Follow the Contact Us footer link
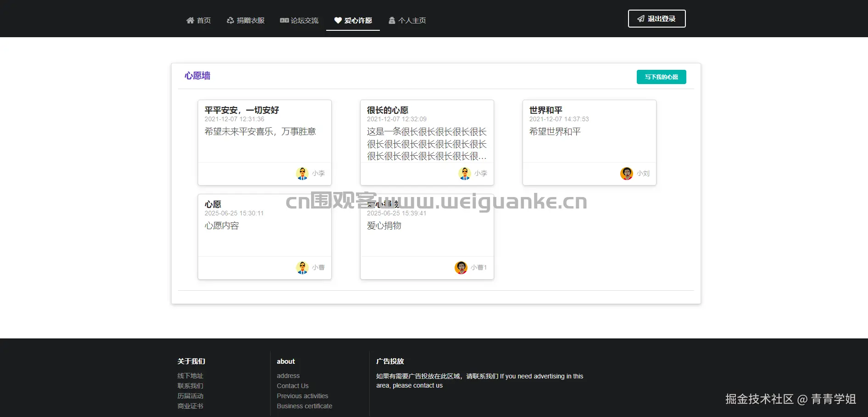This screenshot has width=868, height=417. pos(293,386)
